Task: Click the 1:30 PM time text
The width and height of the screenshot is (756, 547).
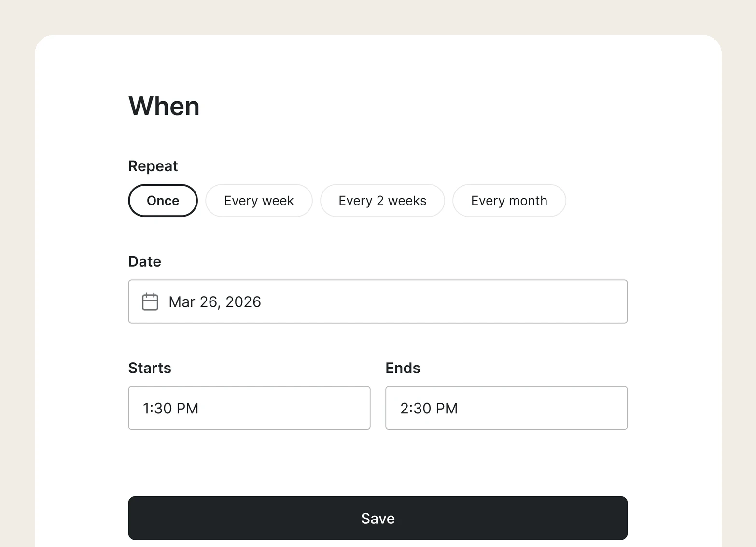Action: (x=171, y=409)
